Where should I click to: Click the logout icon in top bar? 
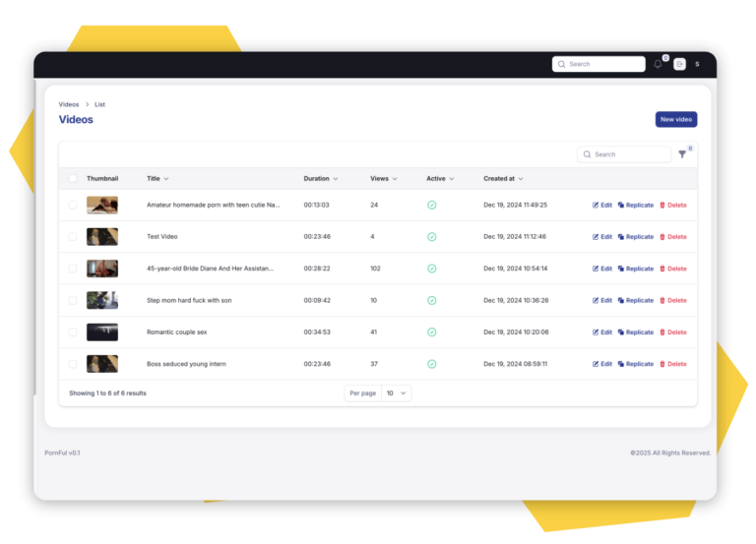click(x=680, y=64)
